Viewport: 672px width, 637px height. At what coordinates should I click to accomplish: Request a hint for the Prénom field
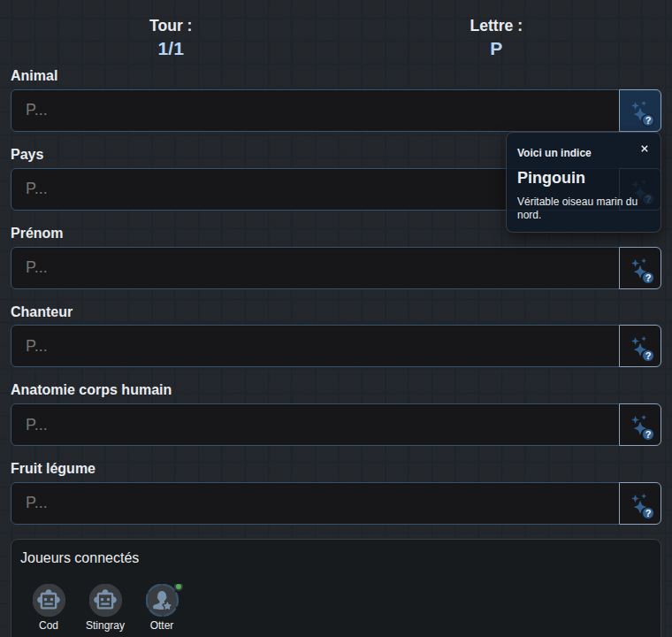[x=640, y=268]
